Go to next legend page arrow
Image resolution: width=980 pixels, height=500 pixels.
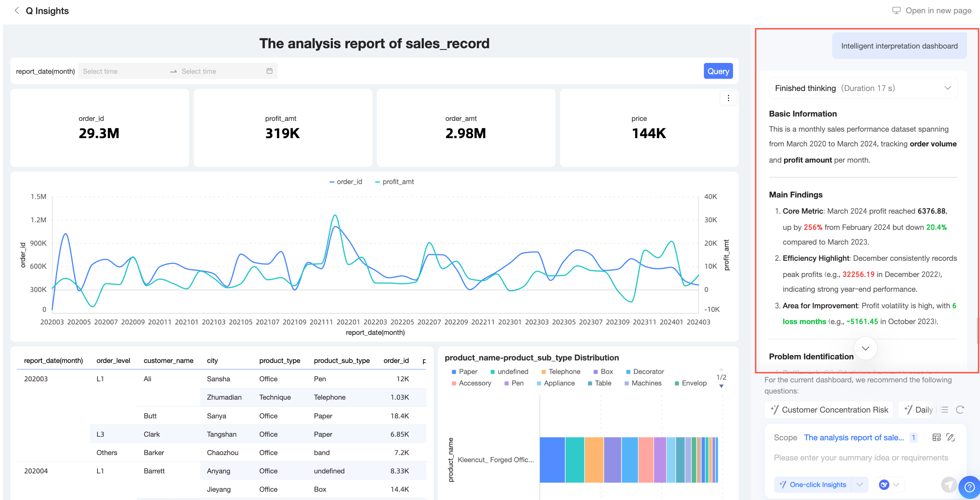pyautogui.click(x=721, y=386)
